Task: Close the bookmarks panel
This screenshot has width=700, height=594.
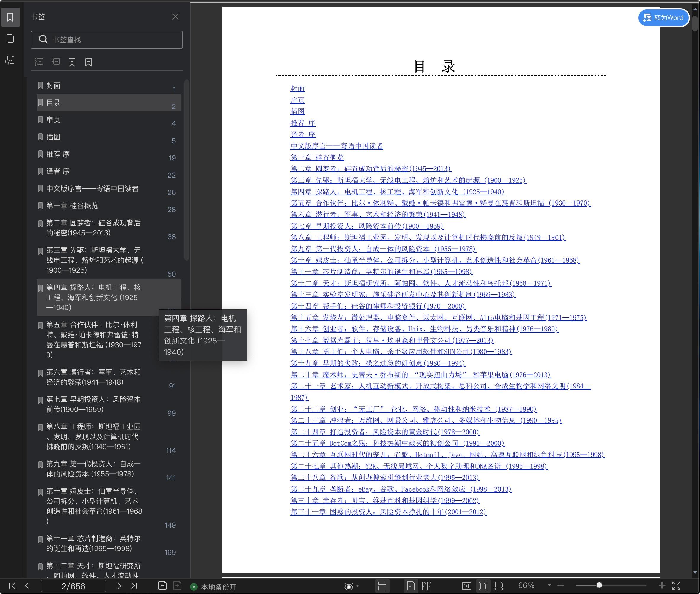Action: point(175,17)
